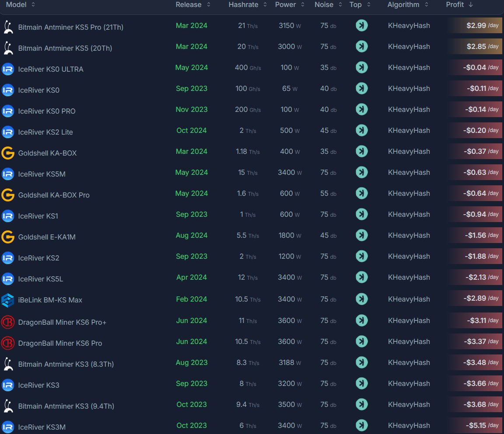This screenshot has height=434, width=504.
Task: Click Feb 2024 release date of iBeLink
Action: point(192,299)
